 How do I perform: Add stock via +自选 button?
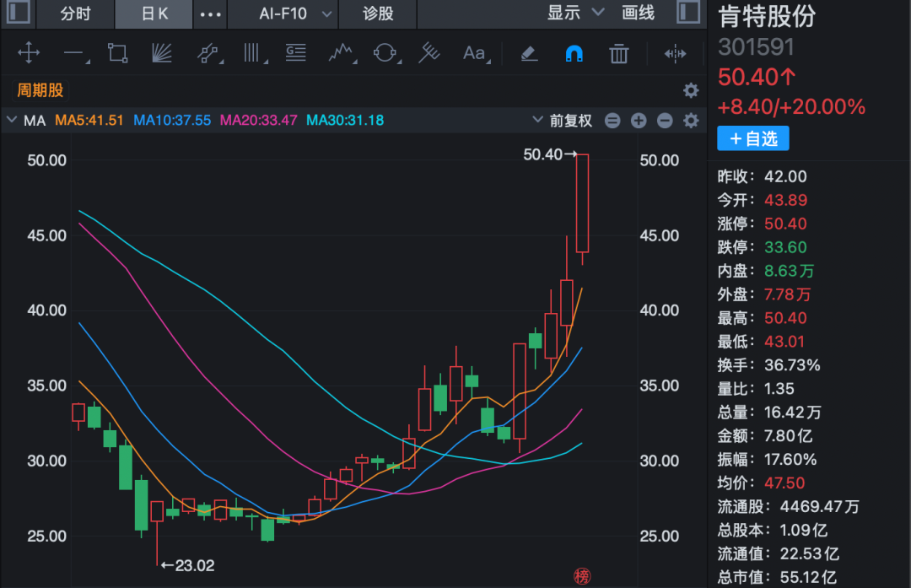click(753, 138)
